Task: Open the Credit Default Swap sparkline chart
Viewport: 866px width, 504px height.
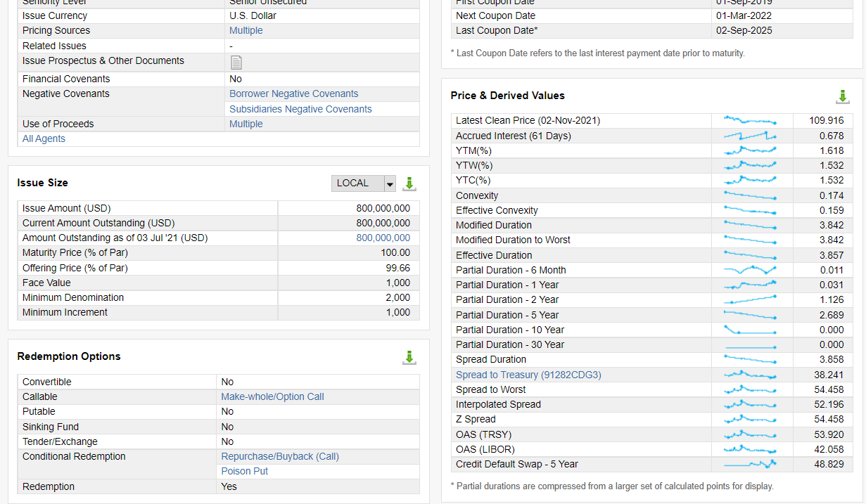Action: point(751,463)
